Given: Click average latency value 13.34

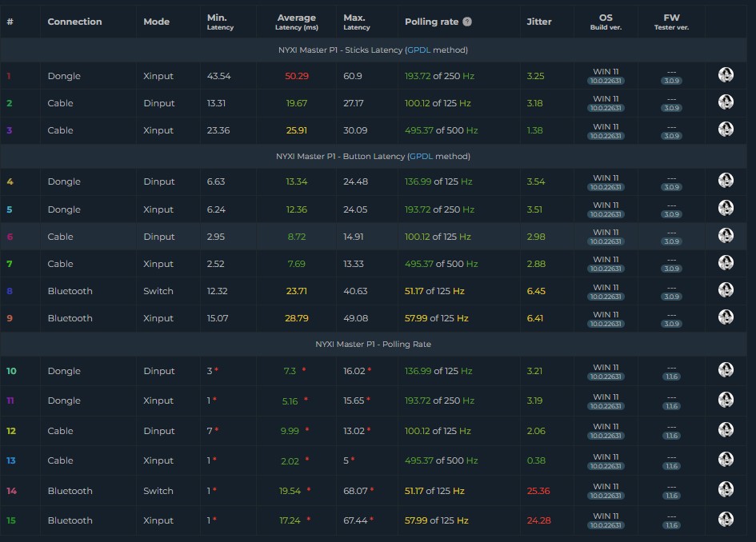Looking at the screenshot, I should 297,181.
